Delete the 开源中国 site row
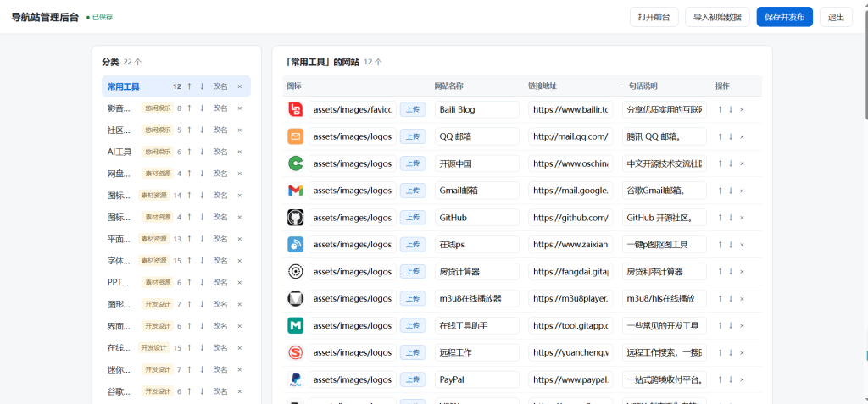This screenshot has width=868, height=404. [x=742, y=163]
